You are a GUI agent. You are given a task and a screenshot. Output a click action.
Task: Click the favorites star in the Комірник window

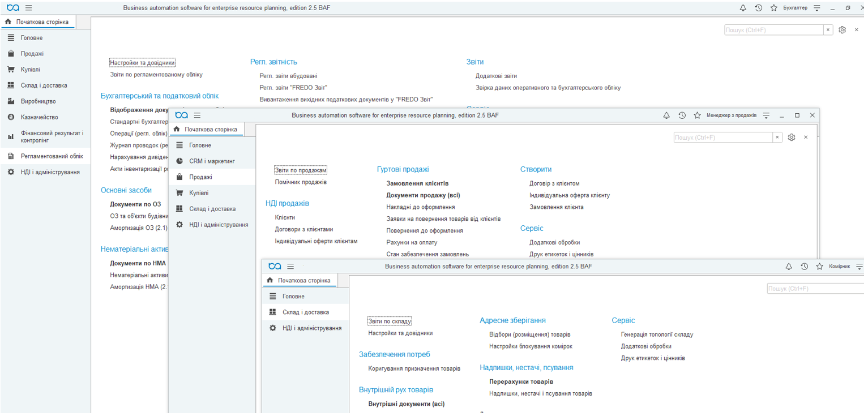tap(819, 267)
